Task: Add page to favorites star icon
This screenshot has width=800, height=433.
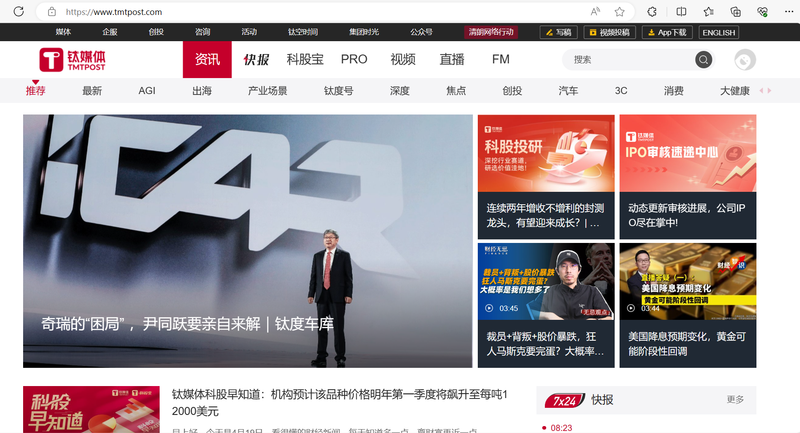Action: point(619,12)
